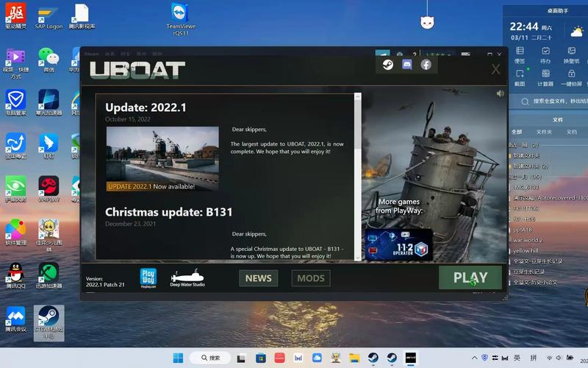Click the PlayWay logo
The width and height of the screenshot is (588, 368).
[x=148, y=277]
